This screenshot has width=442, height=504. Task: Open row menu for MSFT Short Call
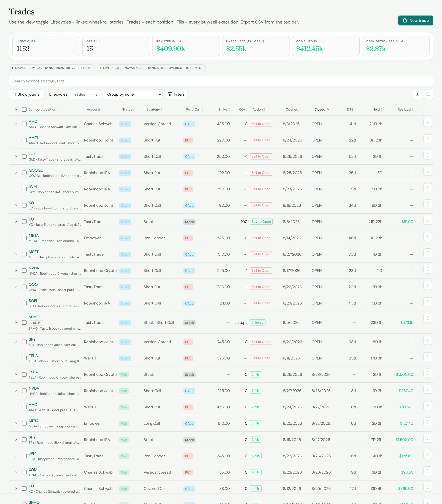[x=428, y=253]
